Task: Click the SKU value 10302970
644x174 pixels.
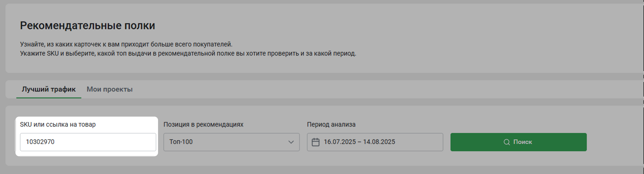Action: (40, 142)
